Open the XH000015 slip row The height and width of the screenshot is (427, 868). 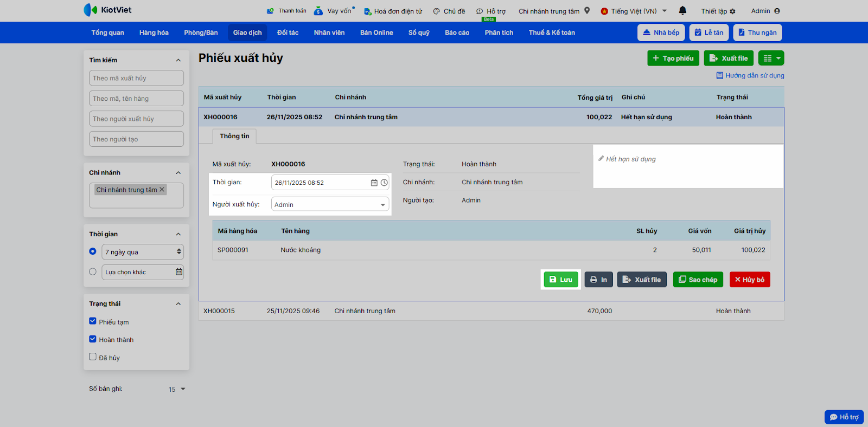491,311
